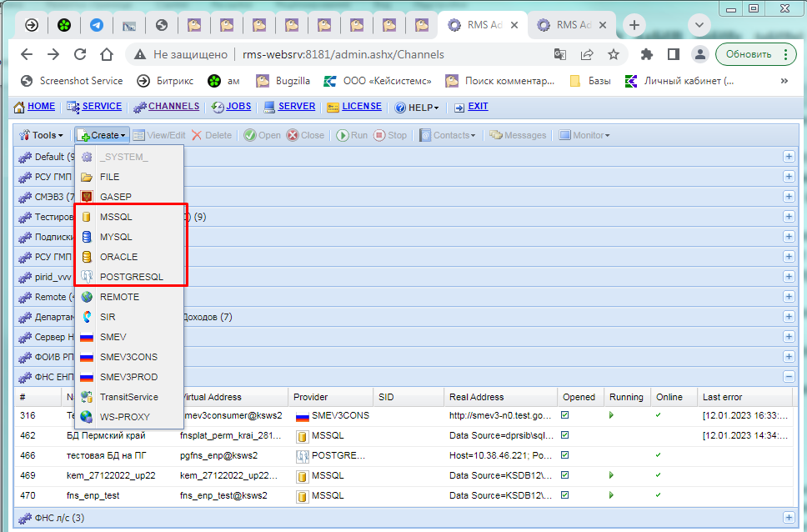Open Messages from the toolbar
Viewport: 807px width, 532px height.
click(518, 135)
